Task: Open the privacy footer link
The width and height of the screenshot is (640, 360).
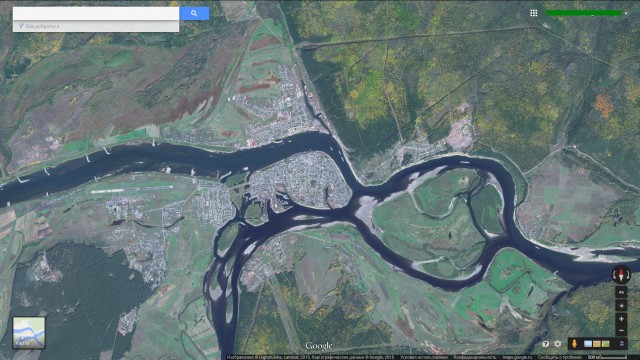Action: click(x=475, y=357)
